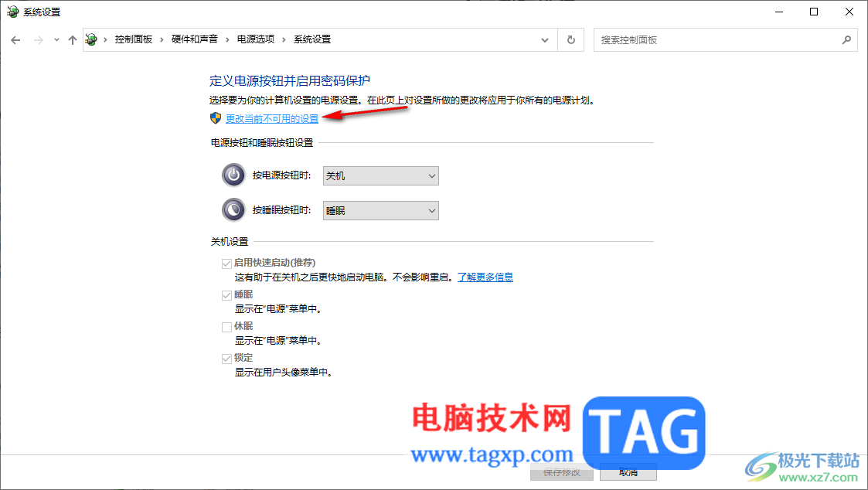This screenshot has height=490, width=868.
Task: Click the sleep button moon icon
Action: [x=233, y=210]
